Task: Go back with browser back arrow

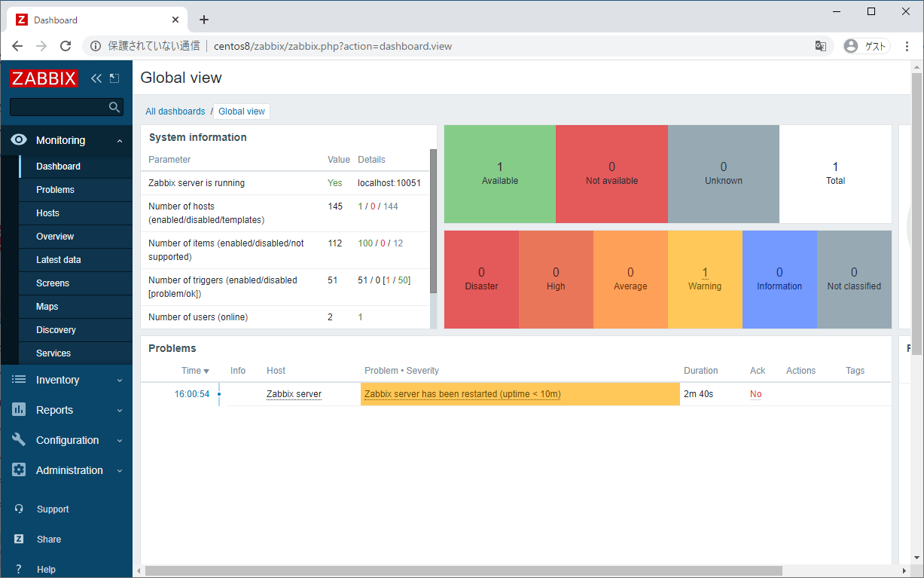Action: (x=17, y=46)
